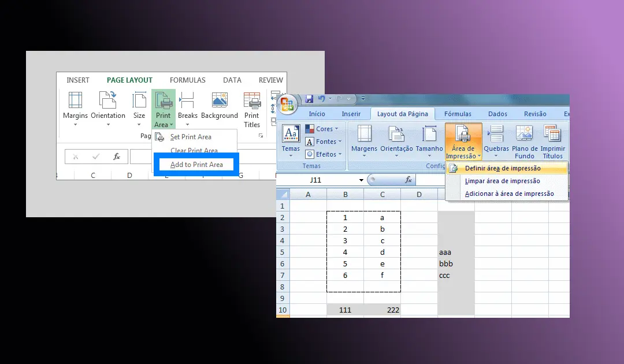The image size is (624, 364).
Task: Switch to the FORMULAS ribbon tab
Action: point(187,80)
